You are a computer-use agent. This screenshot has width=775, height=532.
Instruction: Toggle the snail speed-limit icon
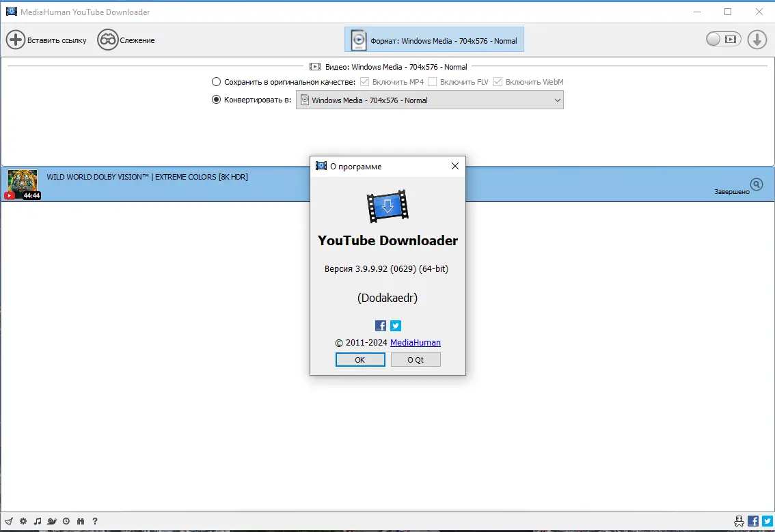click(52, 521)
